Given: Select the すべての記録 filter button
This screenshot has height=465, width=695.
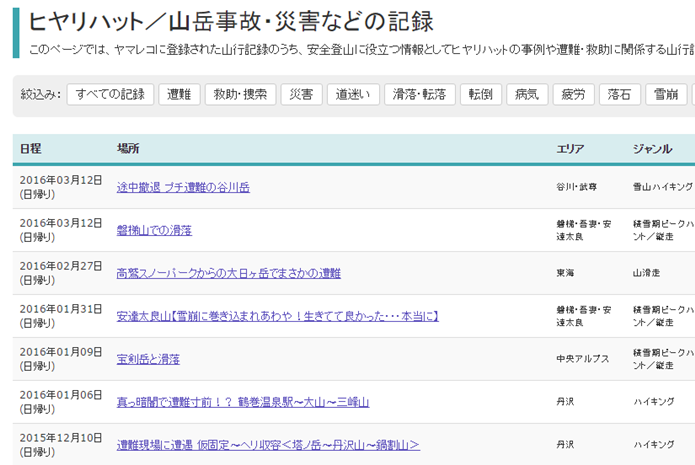Looking at the screenshot, I should (x=110, y=95).
